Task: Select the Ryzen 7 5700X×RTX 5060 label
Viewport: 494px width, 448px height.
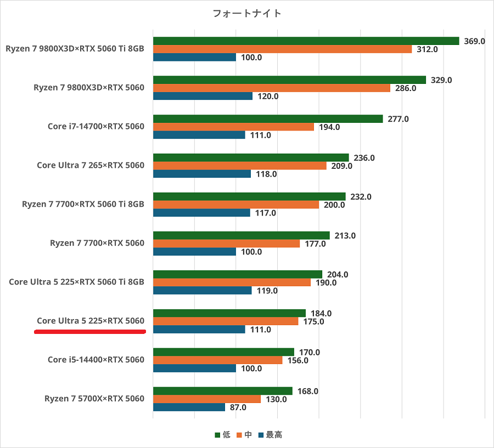Action: [94, 399]
